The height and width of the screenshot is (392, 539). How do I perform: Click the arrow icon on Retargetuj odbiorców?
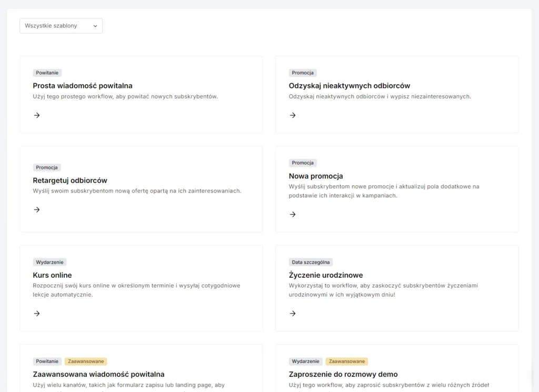(36, 209)
